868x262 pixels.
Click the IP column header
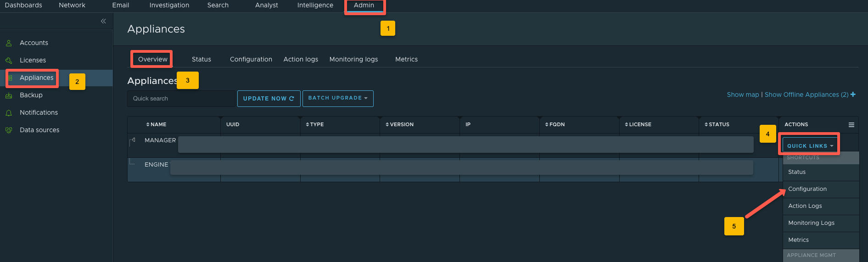tap(468, 125)
